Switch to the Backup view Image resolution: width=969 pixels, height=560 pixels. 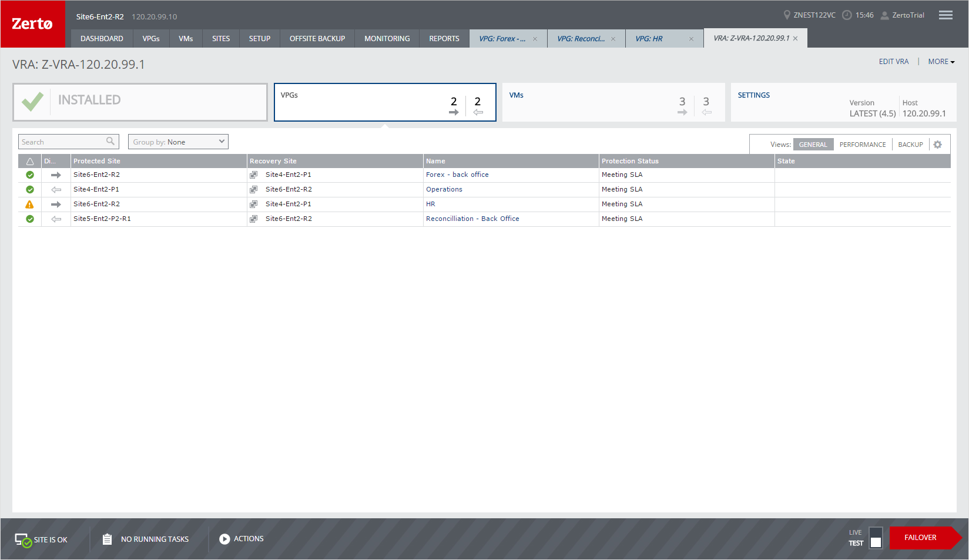pyautogui.click(x=910, y=145)
